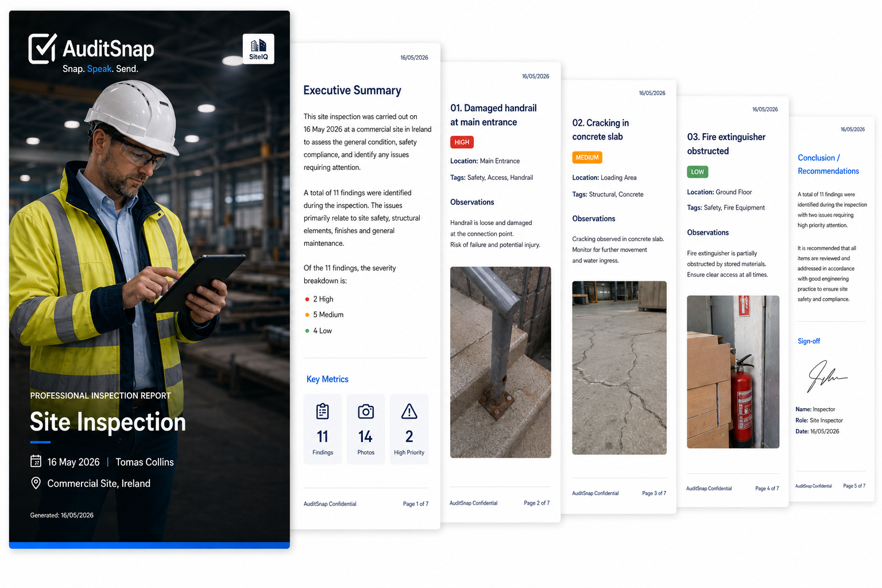The image size is (882, 588).
Task: Click the clipboard icon above 11 Findings
Action: 323,411
